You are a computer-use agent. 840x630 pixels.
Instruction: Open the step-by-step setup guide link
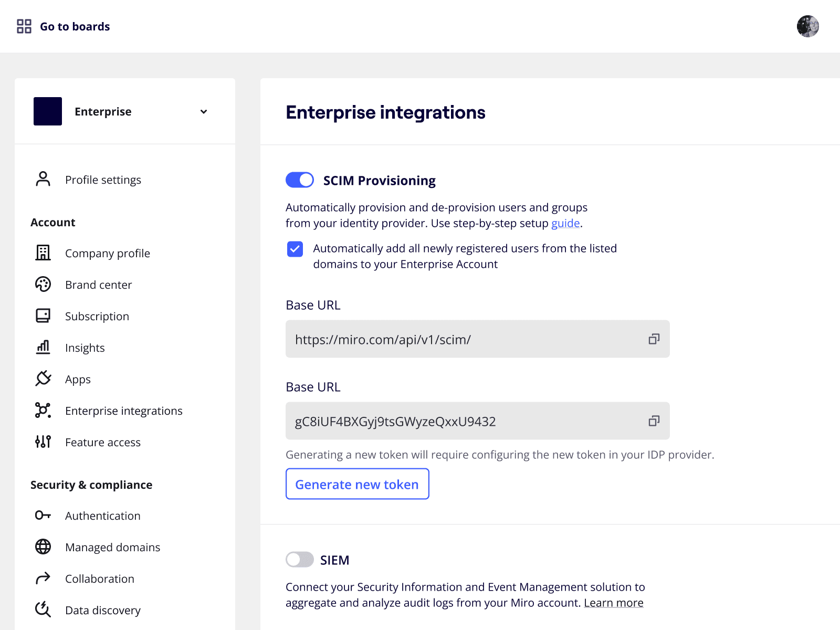pyautogui.click(x=565, y=224)
